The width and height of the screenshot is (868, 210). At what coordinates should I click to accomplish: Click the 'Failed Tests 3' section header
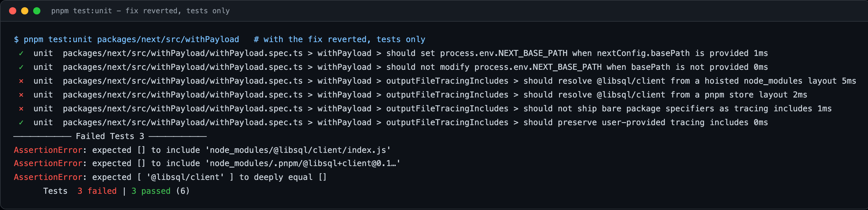pyautogui.click(x=110, y=136)
